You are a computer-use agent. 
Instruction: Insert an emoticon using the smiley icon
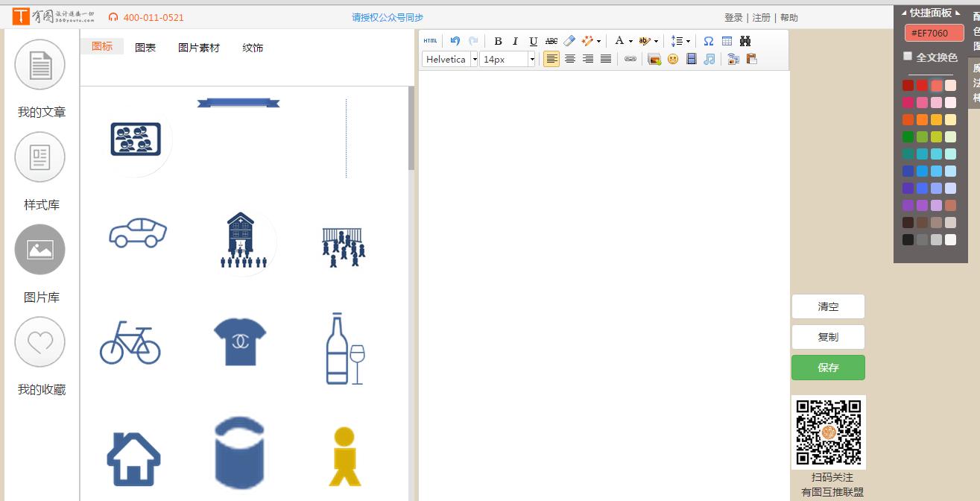pyautogui.click(x=673, y=59)
